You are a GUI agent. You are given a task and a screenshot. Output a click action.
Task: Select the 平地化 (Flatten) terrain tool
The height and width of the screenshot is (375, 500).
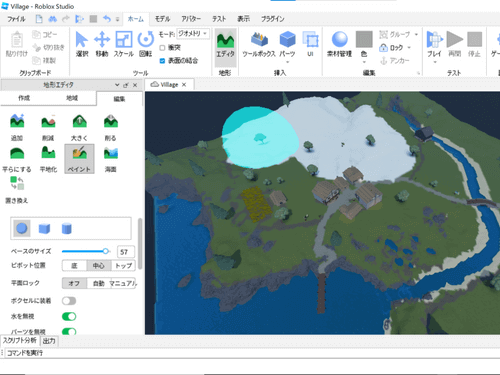pos(48,159)
